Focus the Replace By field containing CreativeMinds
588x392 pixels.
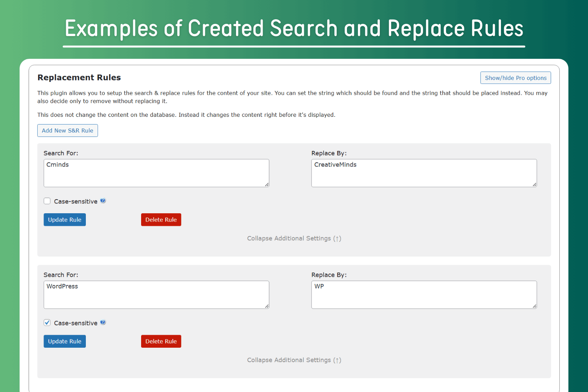pos(424,173)
